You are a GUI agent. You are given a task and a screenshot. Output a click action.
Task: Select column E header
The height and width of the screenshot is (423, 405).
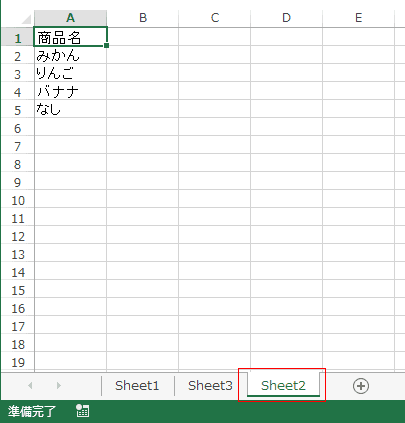coord(359,18)
